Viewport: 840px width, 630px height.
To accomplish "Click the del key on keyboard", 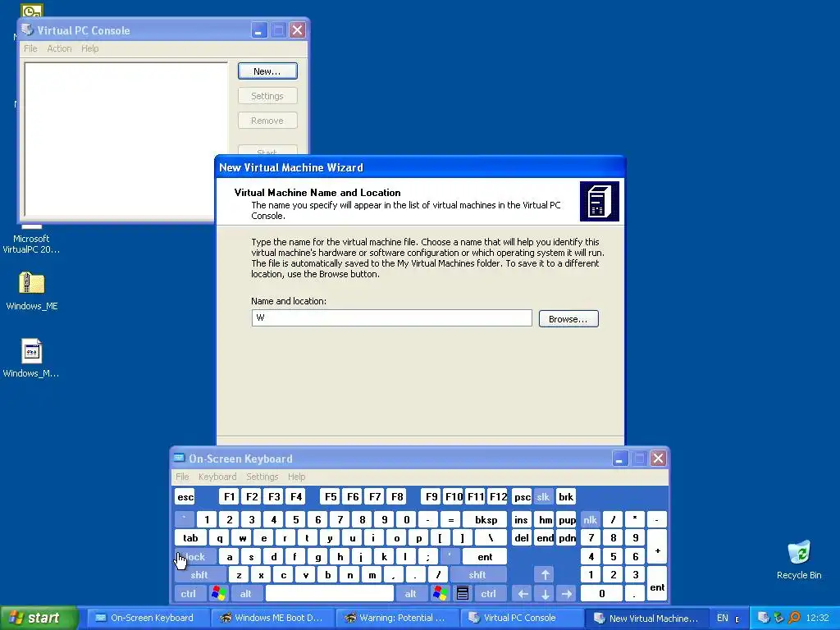I will click(x=522, y=538).
